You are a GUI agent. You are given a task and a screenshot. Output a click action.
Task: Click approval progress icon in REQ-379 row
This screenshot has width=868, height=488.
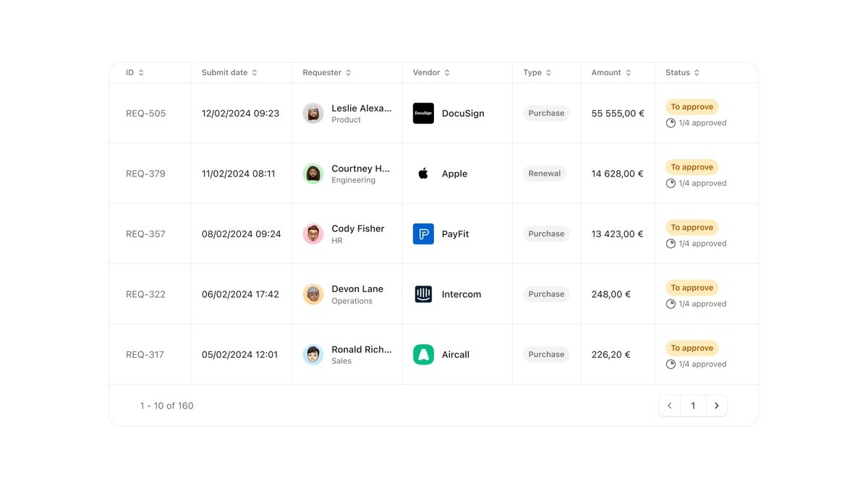671,184
